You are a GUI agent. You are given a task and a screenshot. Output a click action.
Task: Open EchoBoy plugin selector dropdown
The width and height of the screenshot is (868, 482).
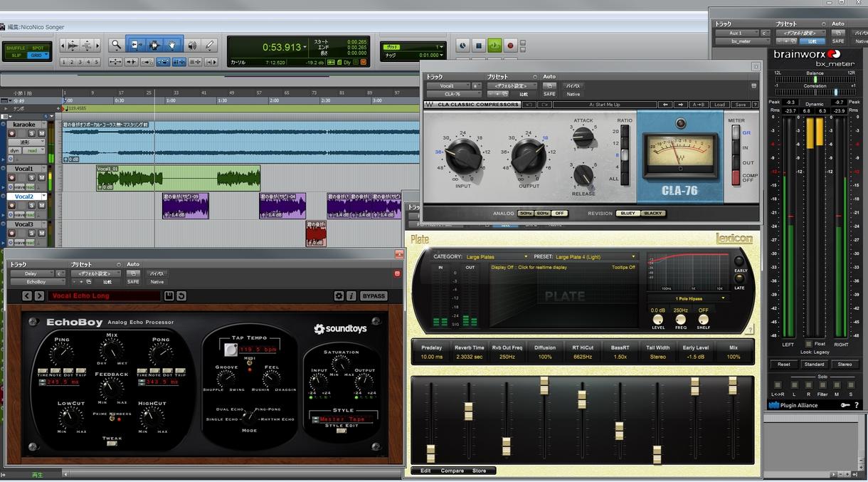37,282
